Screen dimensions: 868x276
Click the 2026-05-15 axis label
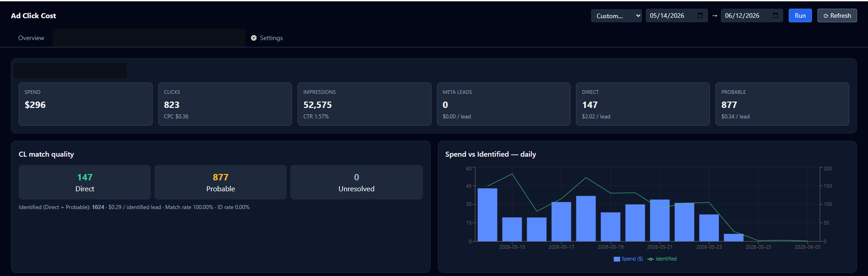pos(512,247)
